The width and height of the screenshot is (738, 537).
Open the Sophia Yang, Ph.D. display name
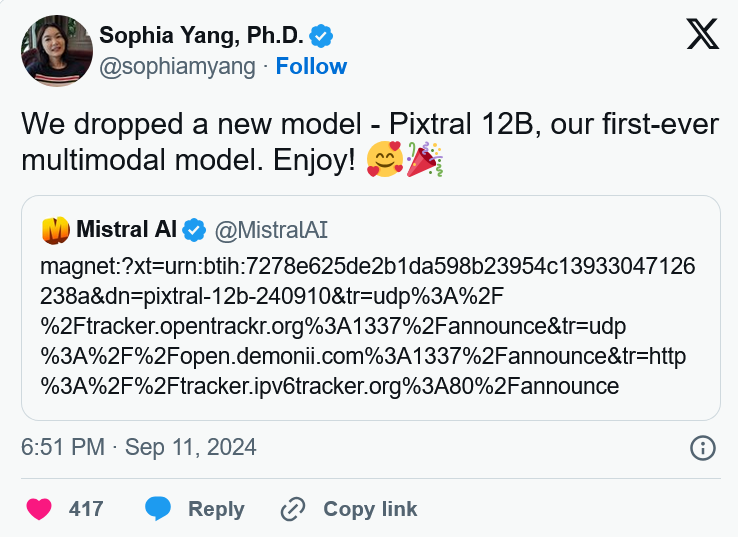click(201, 36)
